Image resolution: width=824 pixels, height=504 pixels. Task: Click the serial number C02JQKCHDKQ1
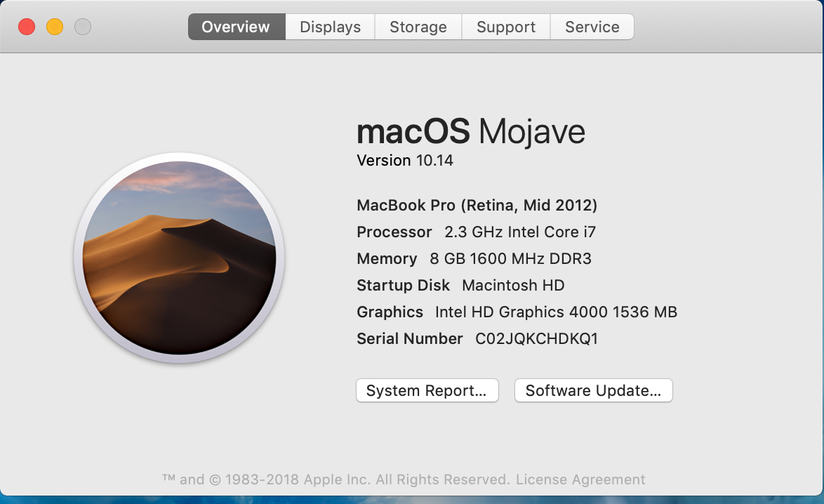click(x=536, y=339)
